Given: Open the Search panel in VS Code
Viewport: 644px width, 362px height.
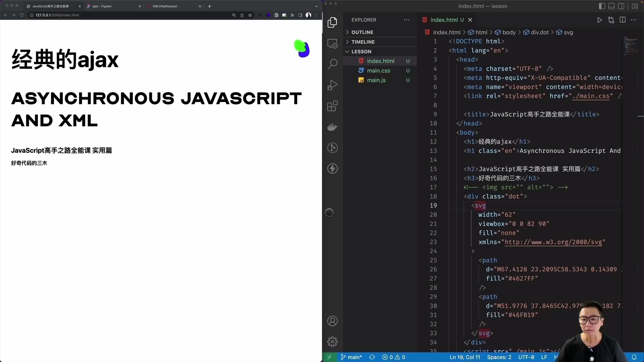Looking at the screenshot, I should point(332,64).
